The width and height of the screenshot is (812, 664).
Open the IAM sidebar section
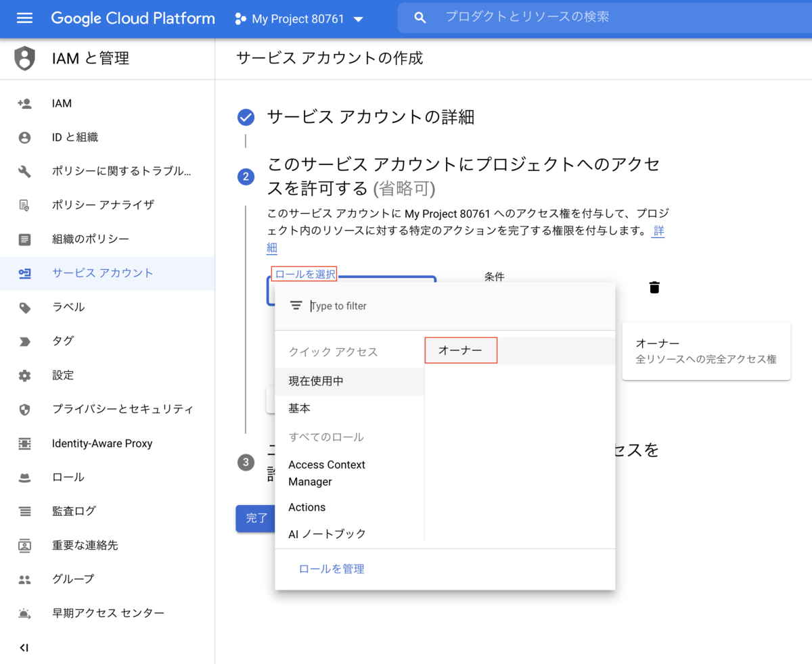(x=62, y=103)
